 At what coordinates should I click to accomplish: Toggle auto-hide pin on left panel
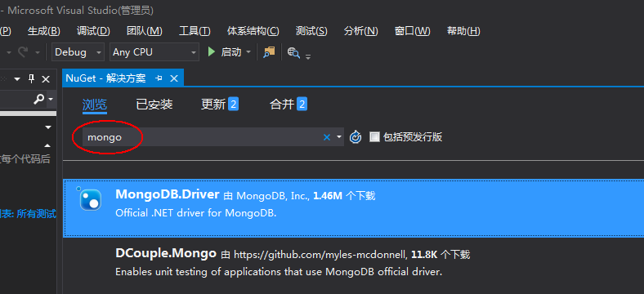[32, 78]
